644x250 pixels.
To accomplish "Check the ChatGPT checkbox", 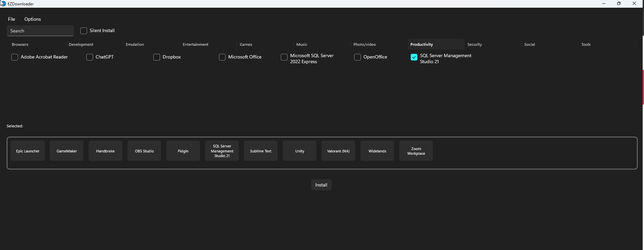I will pos(90,57).
